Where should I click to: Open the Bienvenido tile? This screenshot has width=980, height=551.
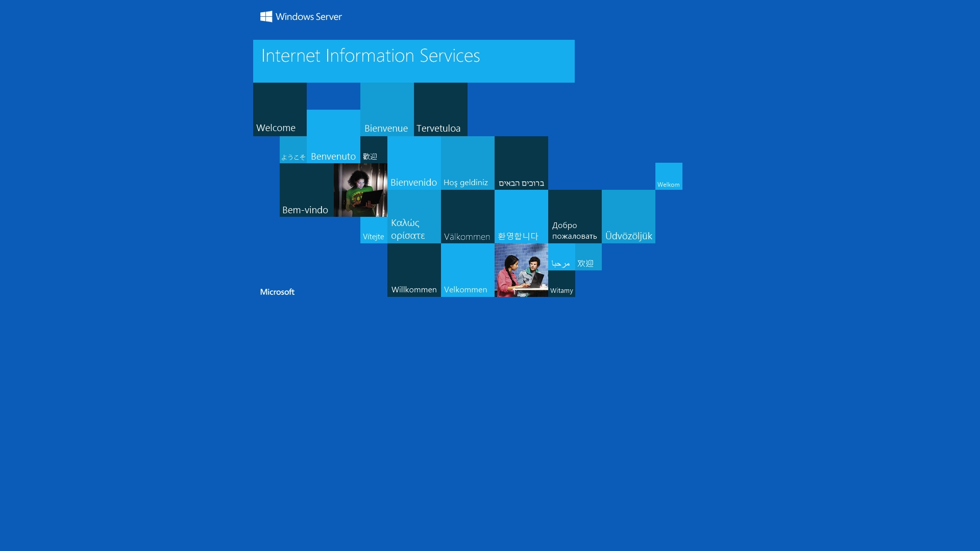413,162
